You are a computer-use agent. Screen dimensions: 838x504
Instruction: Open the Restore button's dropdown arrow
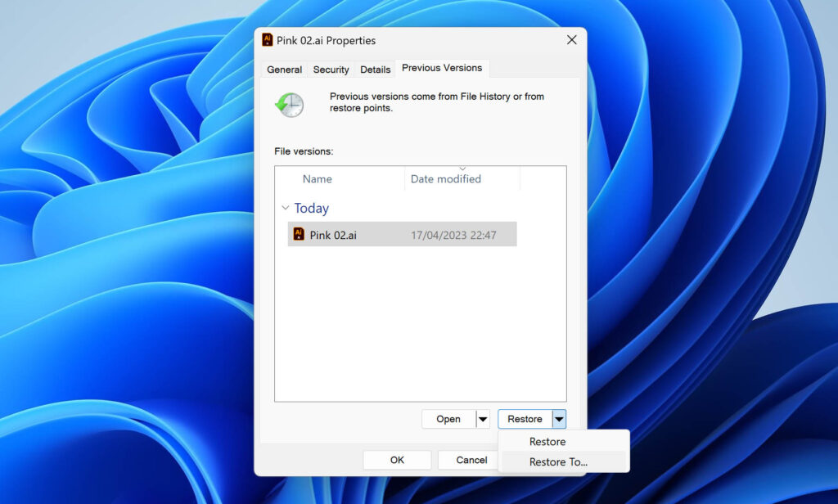click(x=560, y=418)
